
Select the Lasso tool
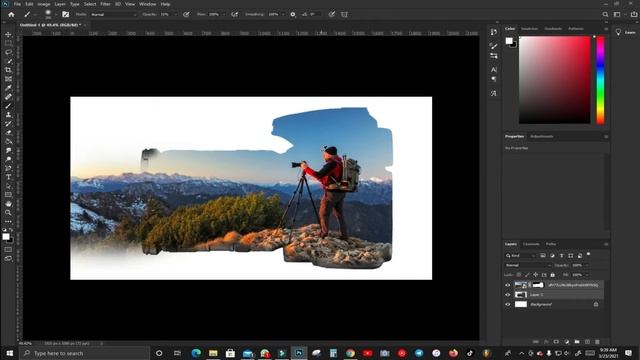click(8, 52)
